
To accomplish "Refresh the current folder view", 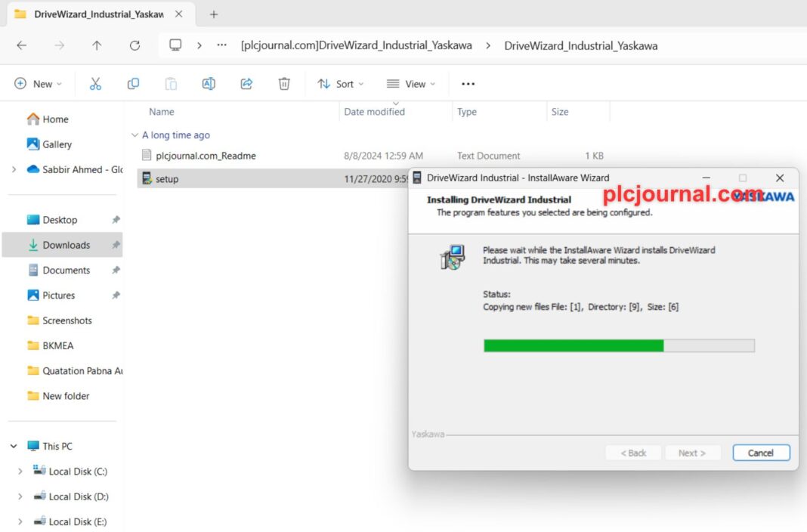I will [134, 45].
